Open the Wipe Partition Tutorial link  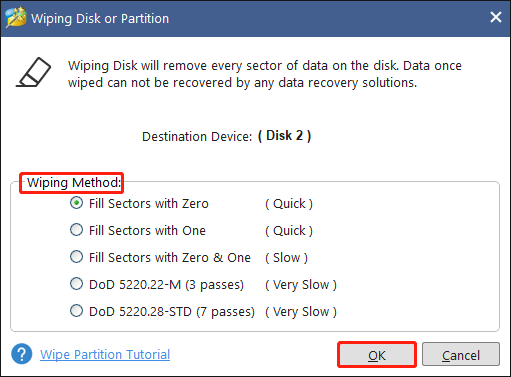(105, 354)
